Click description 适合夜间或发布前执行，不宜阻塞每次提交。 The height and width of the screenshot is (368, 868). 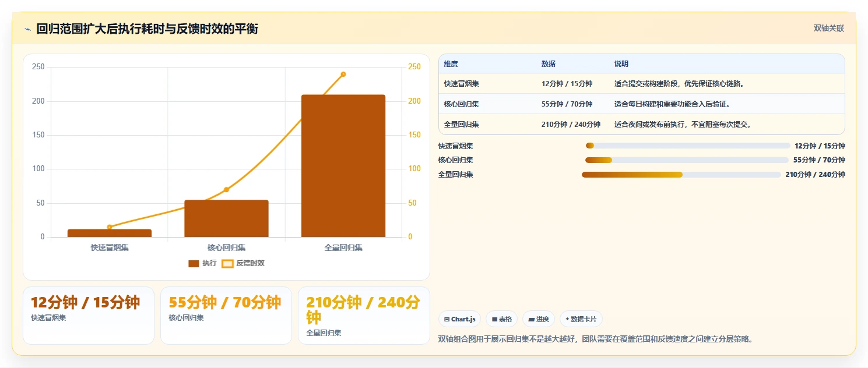[683, 125]
